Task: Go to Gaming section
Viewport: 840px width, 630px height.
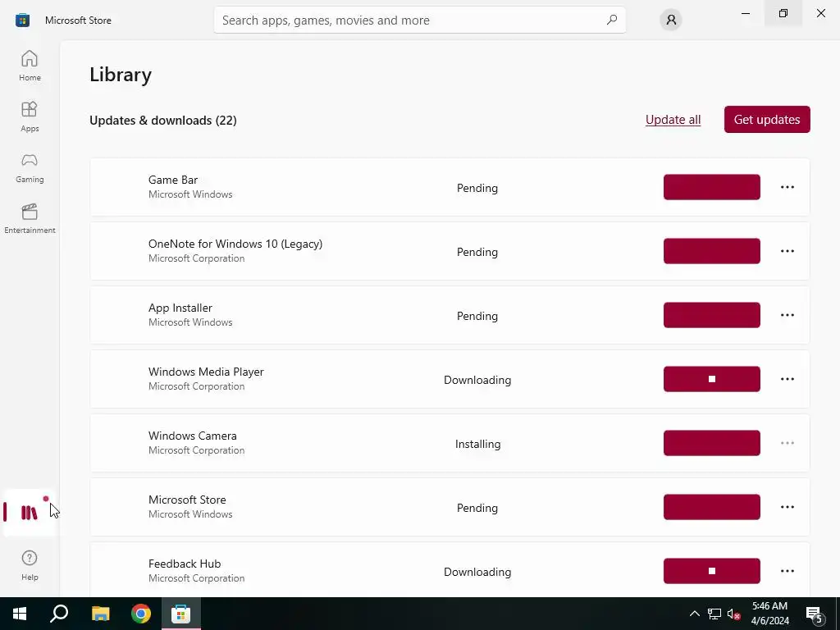Action: tap(30, 167)
